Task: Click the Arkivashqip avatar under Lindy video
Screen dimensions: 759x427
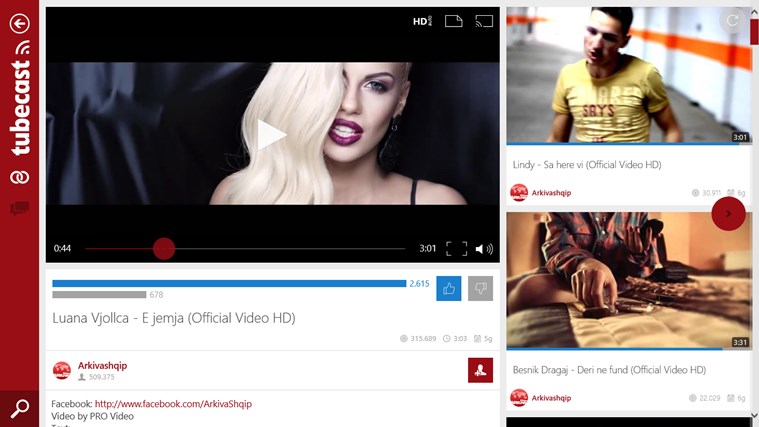Action: (x=519, y=193)
